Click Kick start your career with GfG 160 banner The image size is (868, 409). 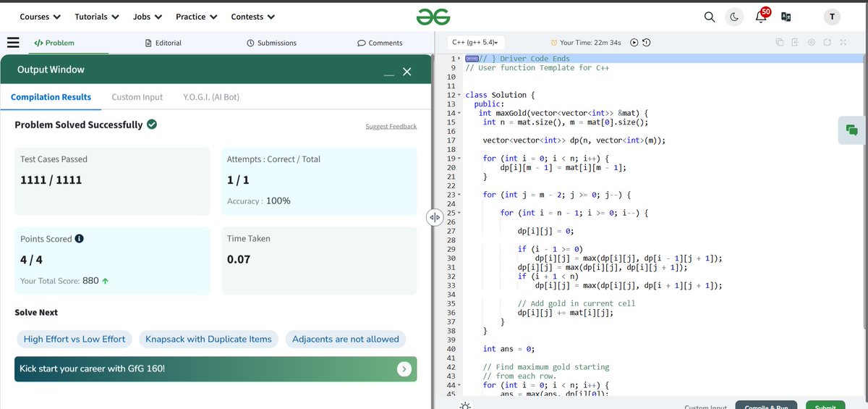[x=216, y=369]
